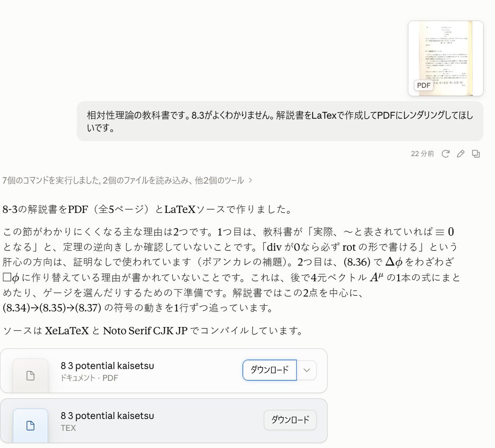Click the user message about 相対性理論の教科書
This screenshot has height=448, width=495.
[280, 121]
